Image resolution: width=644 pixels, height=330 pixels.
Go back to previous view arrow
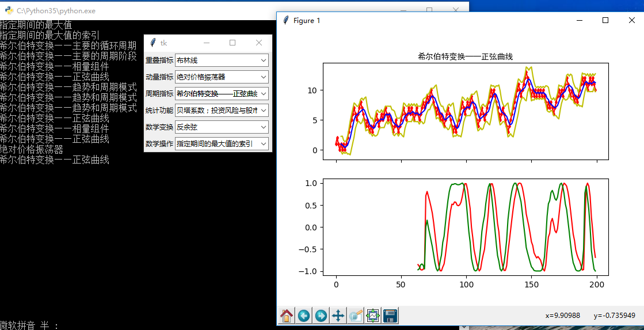click(304, 316)
